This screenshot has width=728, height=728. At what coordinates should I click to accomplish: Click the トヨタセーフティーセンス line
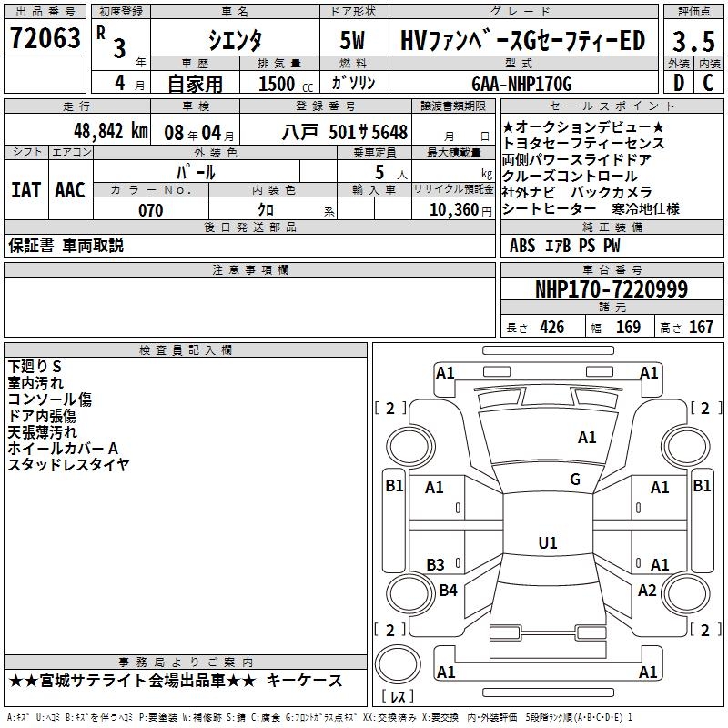coord(583,144)
